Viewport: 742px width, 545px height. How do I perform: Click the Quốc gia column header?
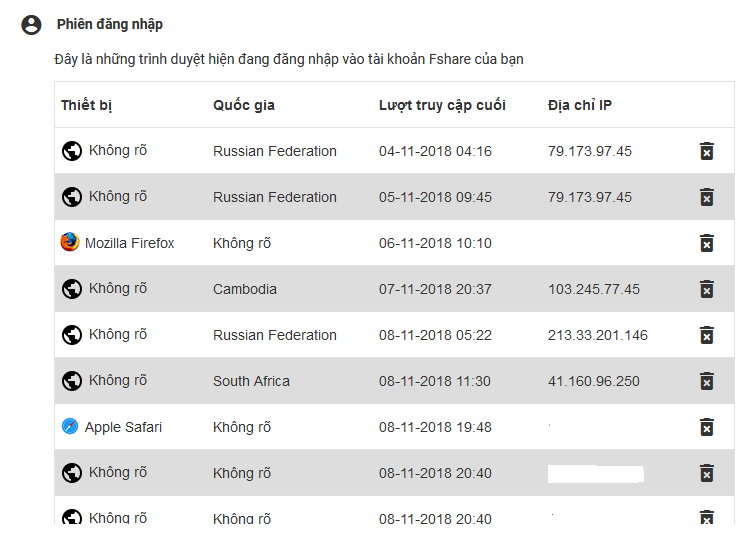(x=244, y=105)
